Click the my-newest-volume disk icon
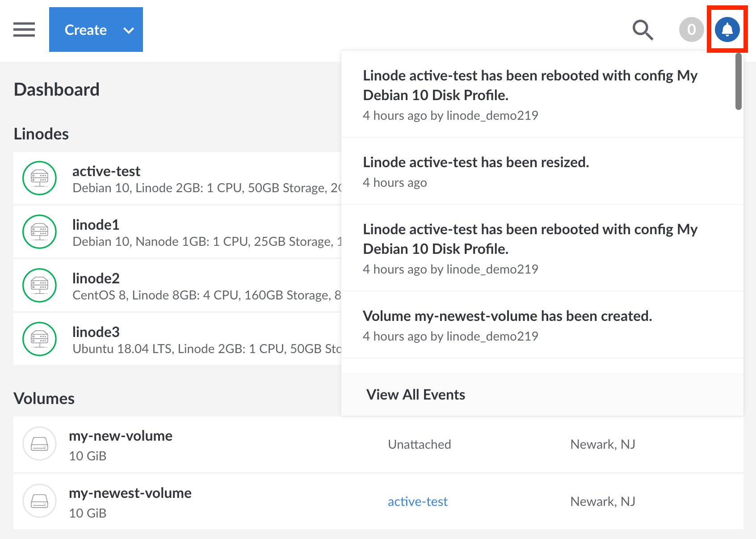 40,501
